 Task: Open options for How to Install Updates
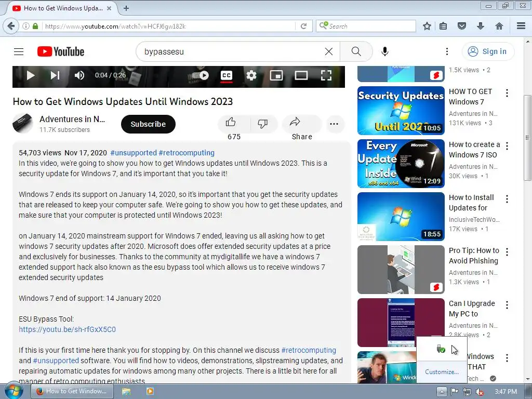tap(507, 199)
